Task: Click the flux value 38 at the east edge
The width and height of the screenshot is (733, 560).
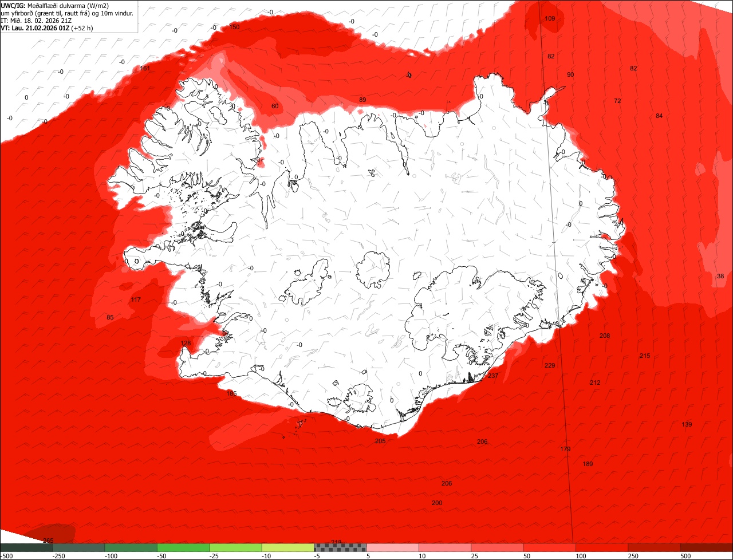Action: [720, 276]
